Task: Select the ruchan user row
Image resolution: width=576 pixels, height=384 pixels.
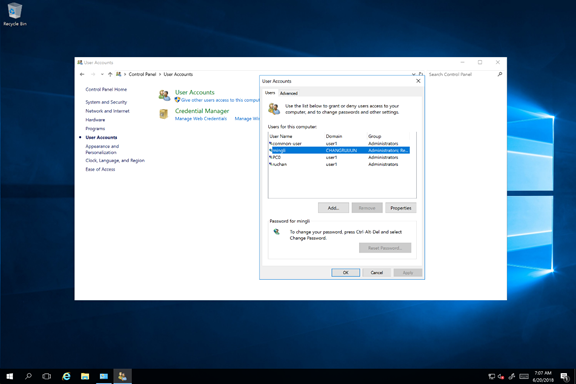Action: [x=339, y=164]
